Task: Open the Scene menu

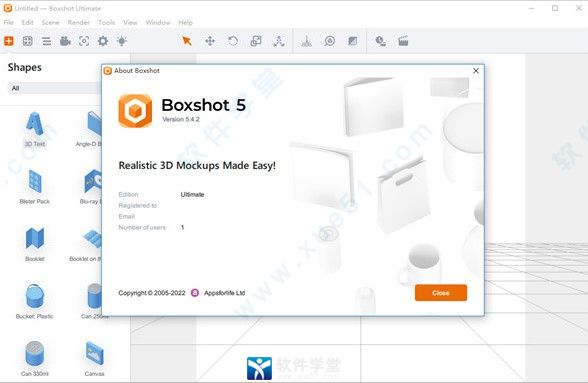Action: 51,23
